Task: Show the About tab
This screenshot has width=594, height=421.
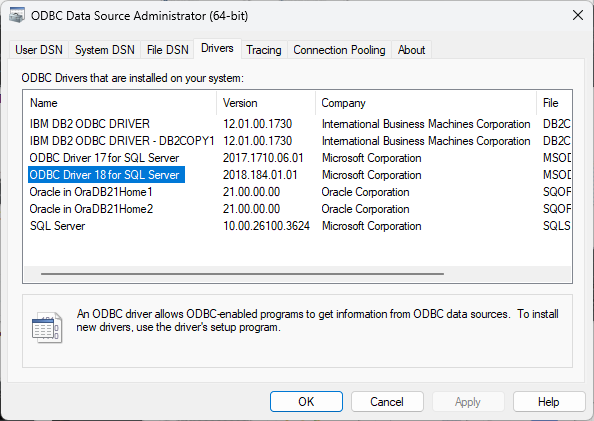Action: [411, 50]
